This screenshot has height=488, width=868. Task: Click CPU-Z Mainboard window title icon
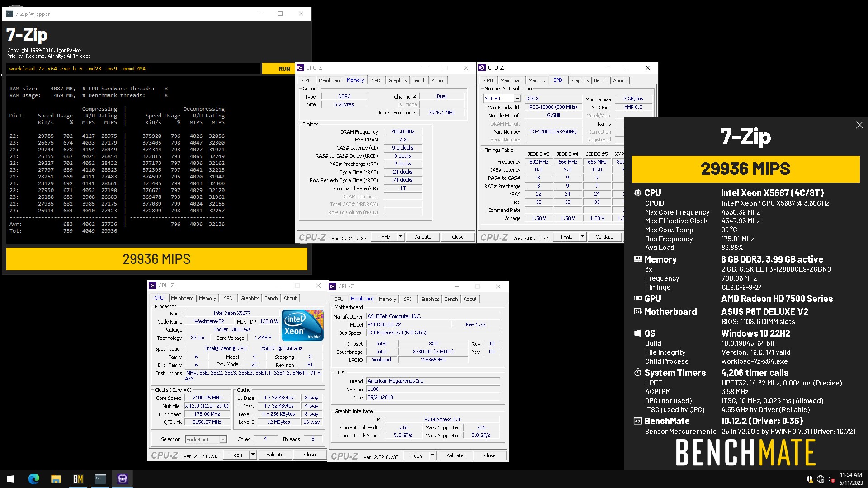coord(333,286)
